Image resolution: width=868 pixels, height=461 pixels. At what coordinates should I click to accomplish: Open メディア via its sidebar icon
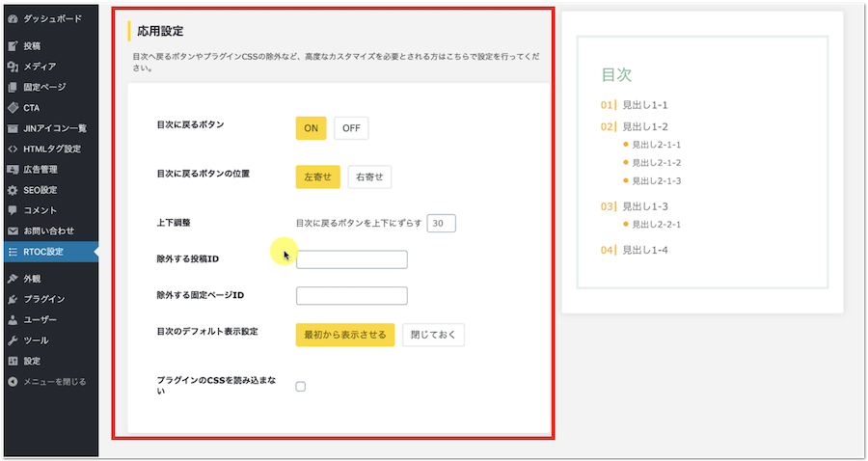(x=13, y=67)
